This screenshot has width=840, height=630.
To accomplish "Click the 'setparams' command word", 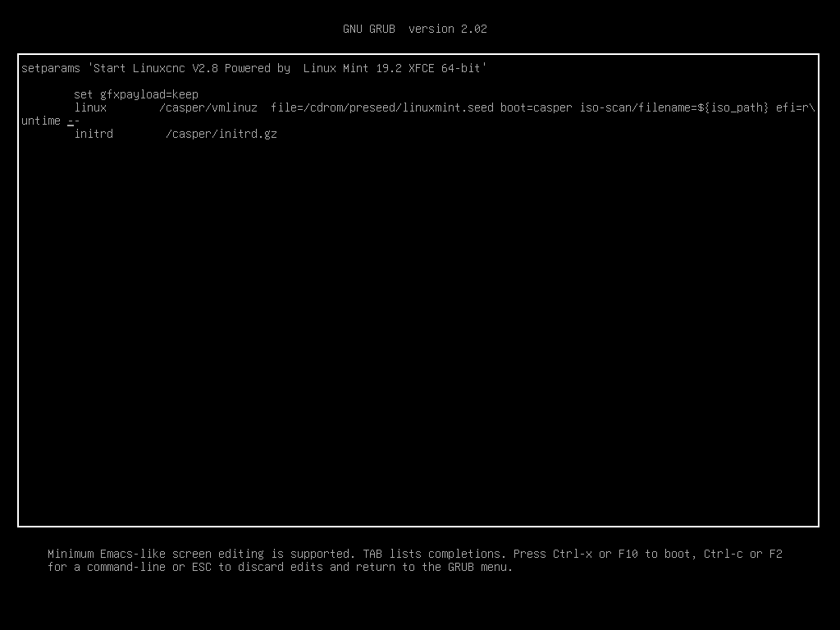I will click(x=50, y=69).
